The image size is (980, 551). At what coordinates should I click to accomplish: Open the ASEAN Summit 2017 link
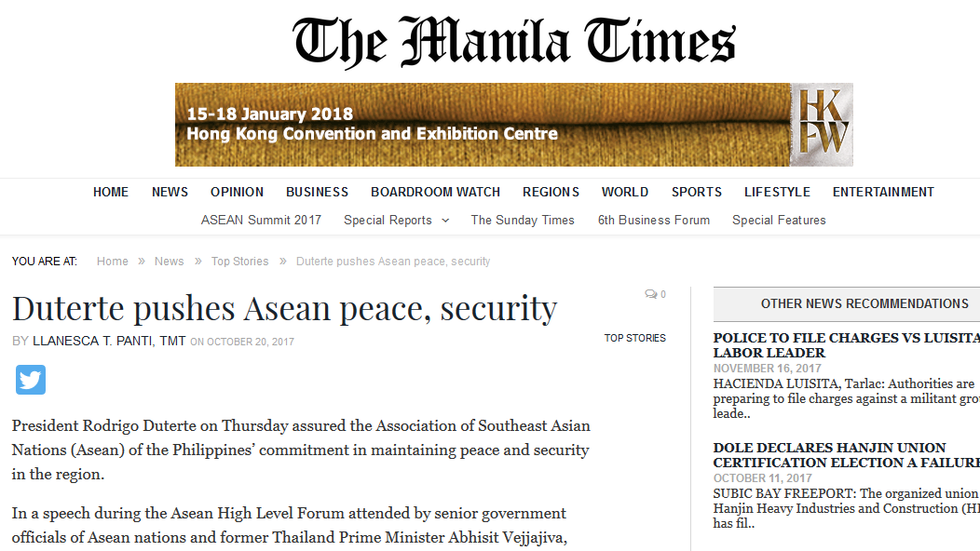click(x=261, y=220)
